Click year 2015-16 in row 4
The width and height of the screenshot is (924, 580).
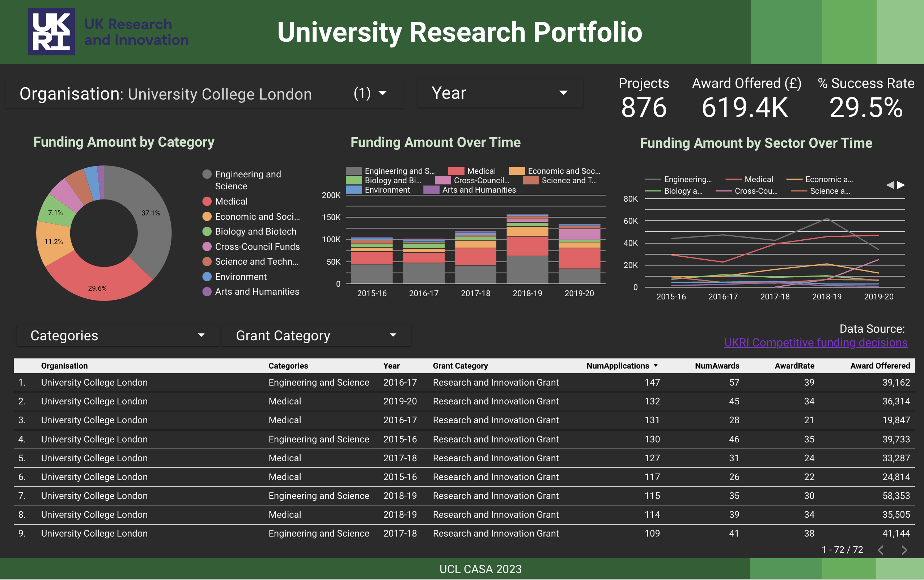click(400, 439)
